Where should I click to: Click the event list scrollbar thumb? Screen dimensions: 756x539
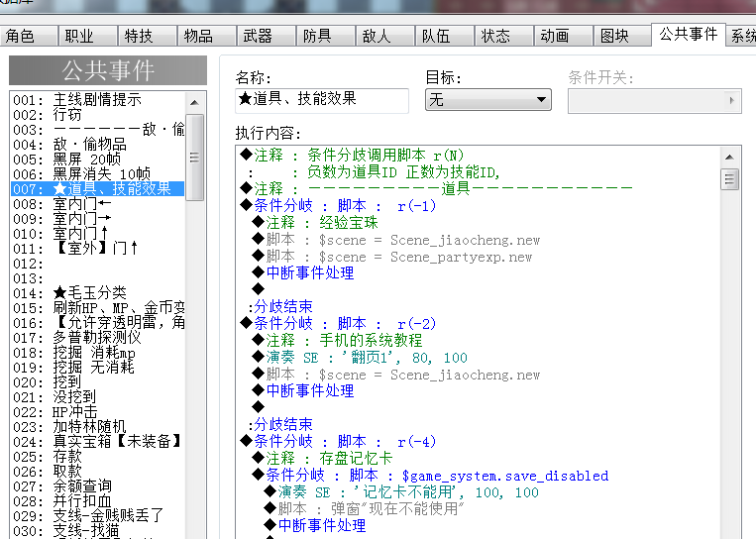[x=194, y=158]
